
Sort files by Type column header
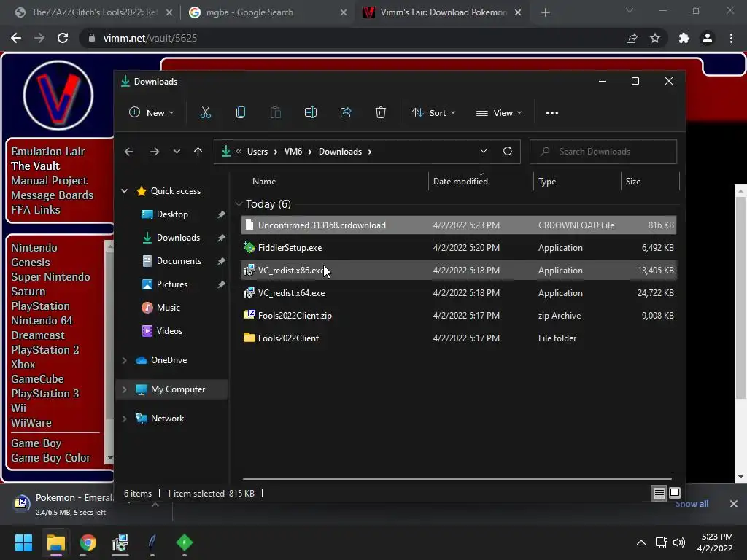pyautogui.click(x=547, y=182)
